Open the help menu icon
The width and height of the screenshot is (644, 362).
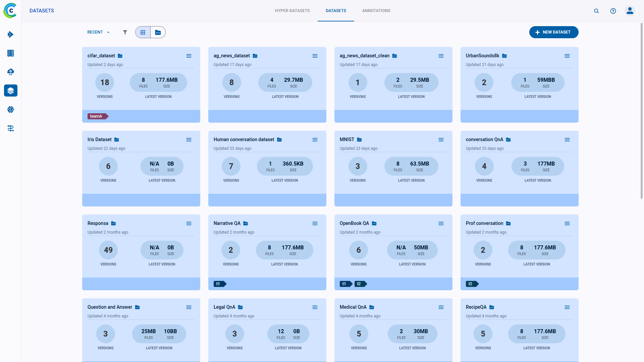point(613,11)
